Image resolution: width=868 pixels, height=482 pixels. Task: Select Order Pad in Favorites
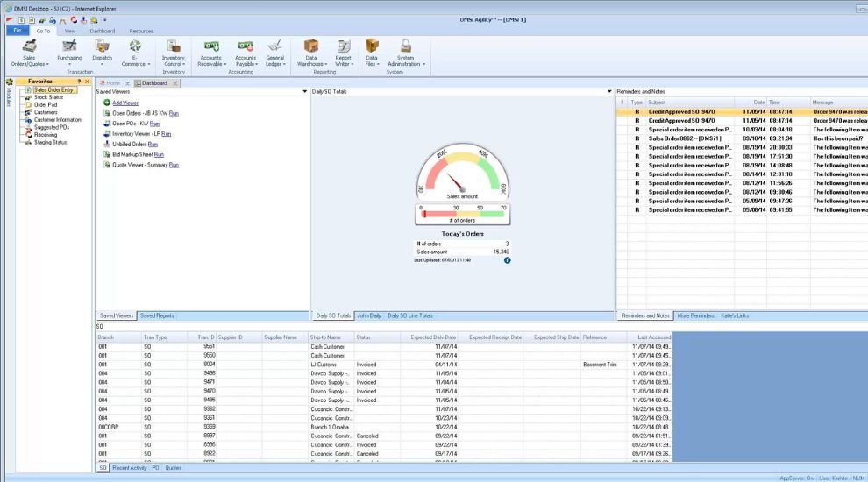[x=46, y=104]
